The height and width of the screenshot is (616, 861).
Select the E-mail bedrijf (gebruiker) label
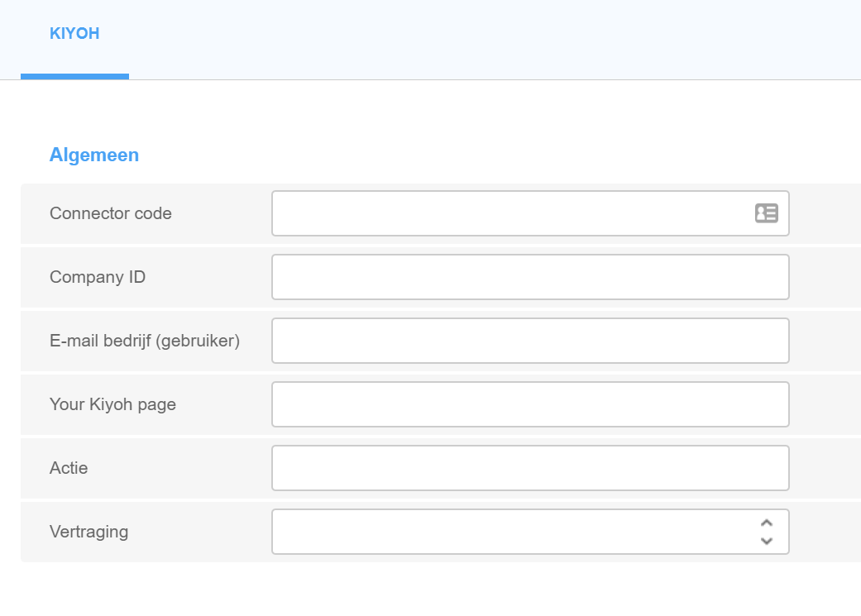[x=145, y=341]
